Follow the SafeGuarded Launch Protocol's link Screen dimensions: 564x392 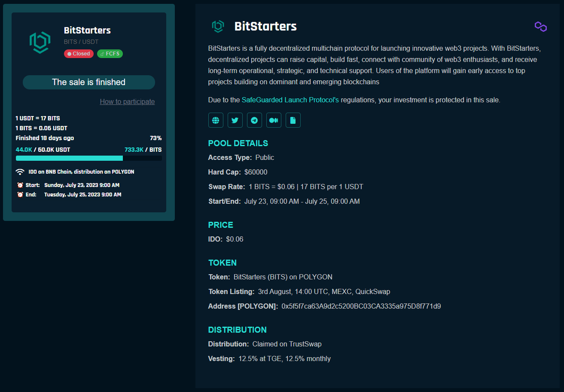(290, 100)
